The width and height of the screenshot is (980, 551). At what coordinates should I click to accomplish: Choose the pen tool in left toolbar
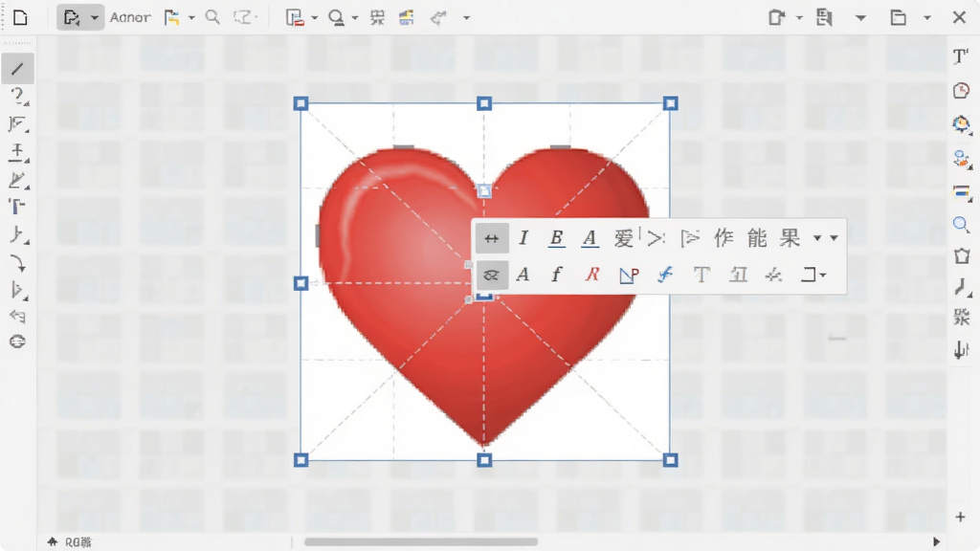coord(18,181)
